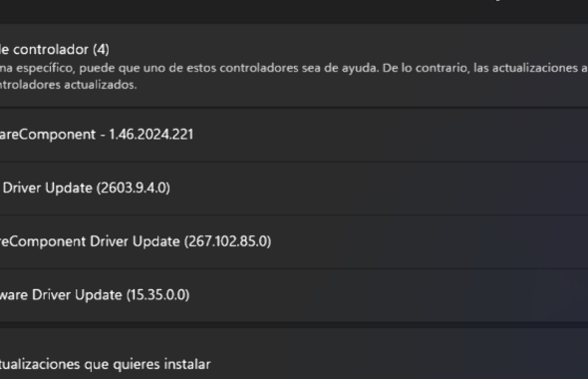Click the 'areComponent' word on the first row

48,135
